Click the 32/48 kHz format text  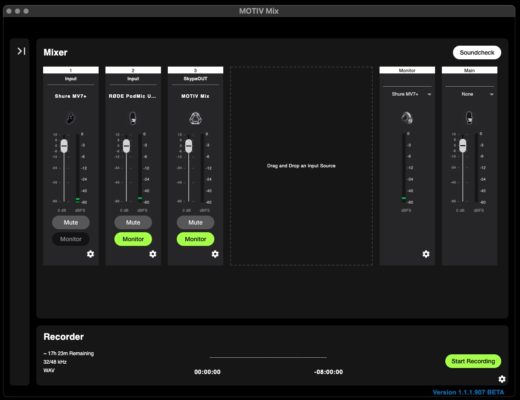click(55, 362)
